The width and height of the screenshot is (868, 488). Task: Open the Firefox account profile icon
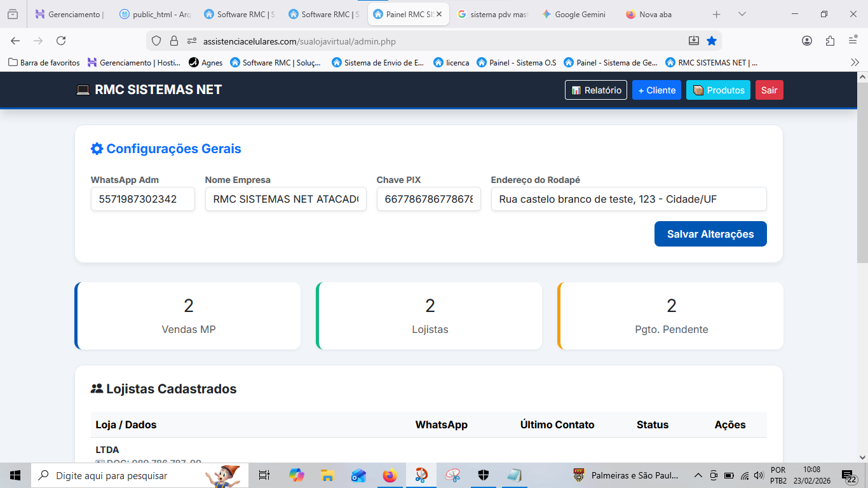(807, 41)
